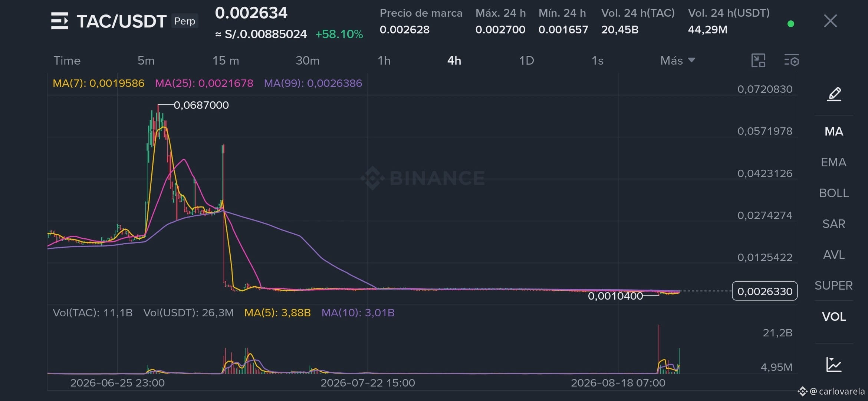
Task: Click the Mín. 24 h value 0.001657
Action: click(563, 30)
